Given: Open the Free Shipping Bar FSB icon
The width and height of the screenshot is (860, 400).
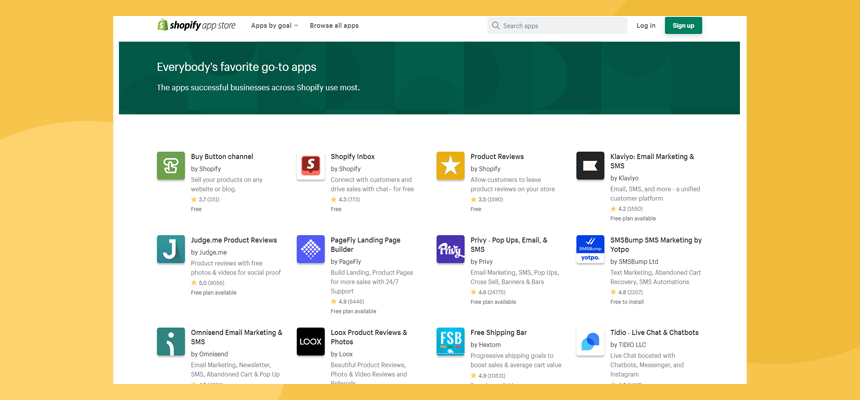Looking at the screenshot, I should click(x=450, y=341).
